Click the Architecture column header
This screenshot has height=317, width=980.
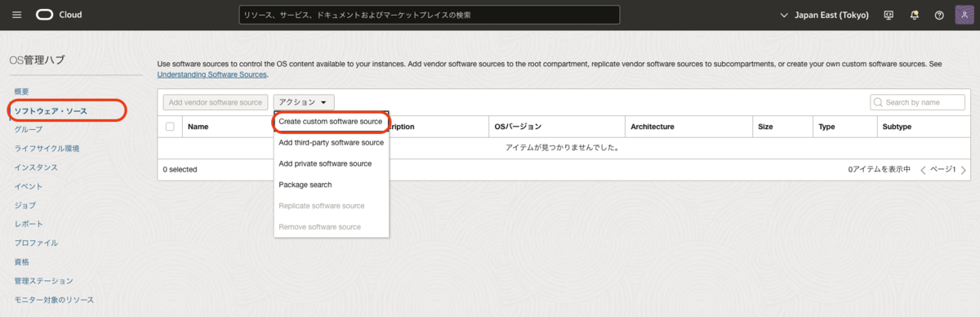652,127
